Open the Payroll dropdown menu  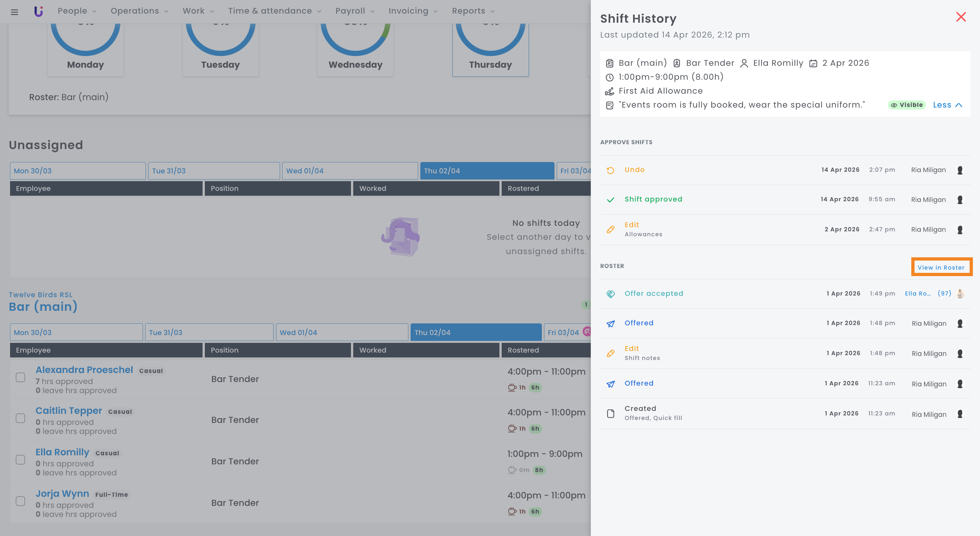[x=355, y=11]
